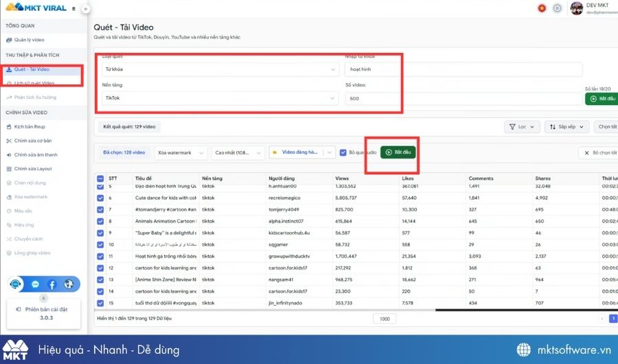This screenshot has height=364, width=618.
Task: Open the Loại quét dropdown showing Từ khóa
Action: [220, 69]
